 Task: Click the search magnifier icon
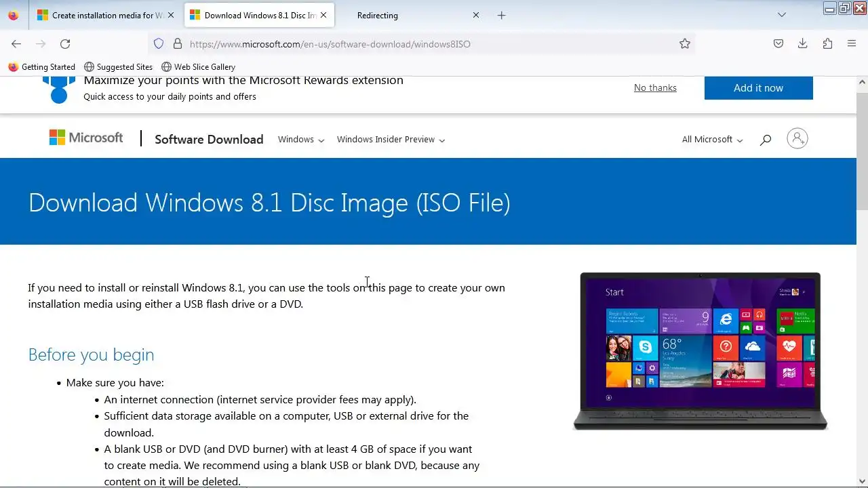(766, 140)
